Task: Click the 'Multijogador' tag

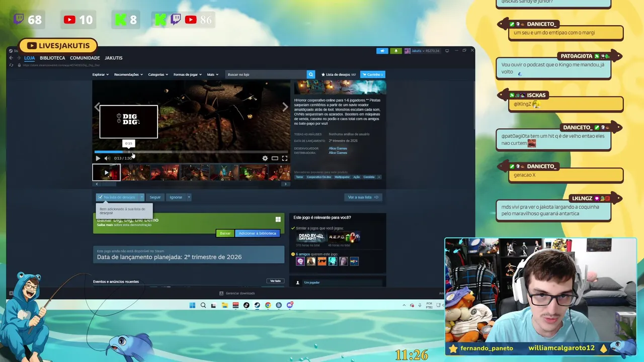Action: [x=342, y=177]
